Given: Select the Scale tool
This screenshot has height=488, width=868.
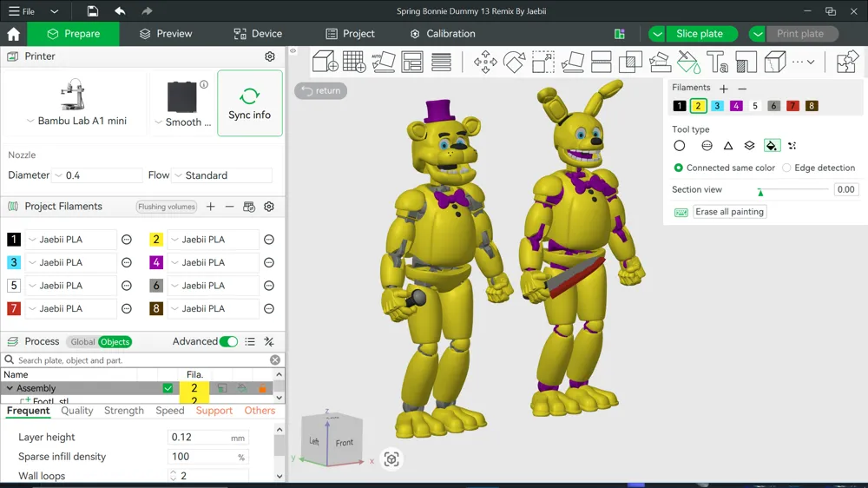Looking at the screenshot, I should (543, 62).
